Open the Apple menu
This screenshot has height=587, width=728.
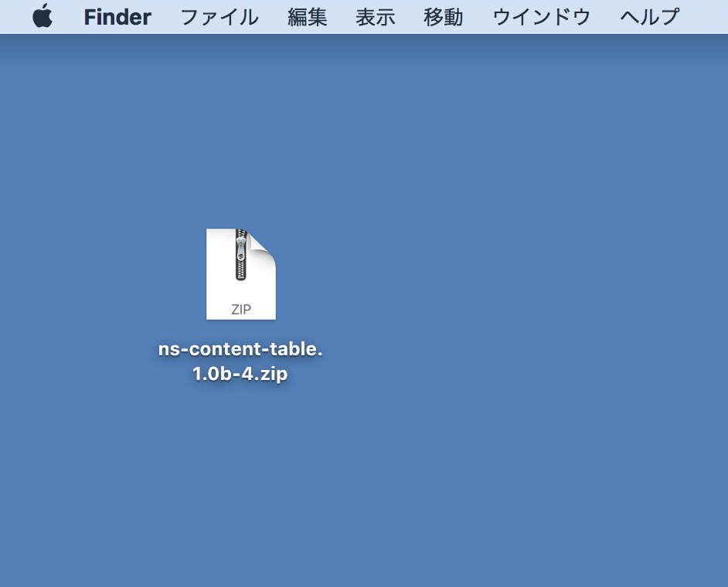[x=43, y=16]
